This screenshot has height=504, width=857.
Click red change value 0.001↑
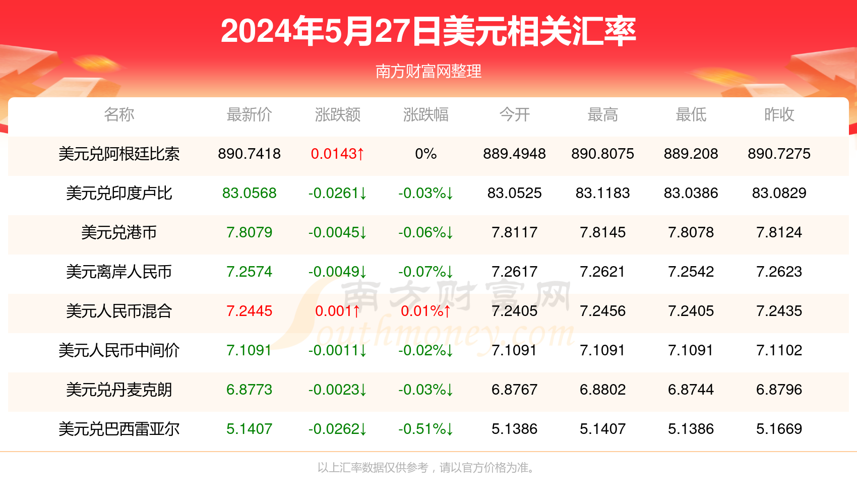[338, 311]
